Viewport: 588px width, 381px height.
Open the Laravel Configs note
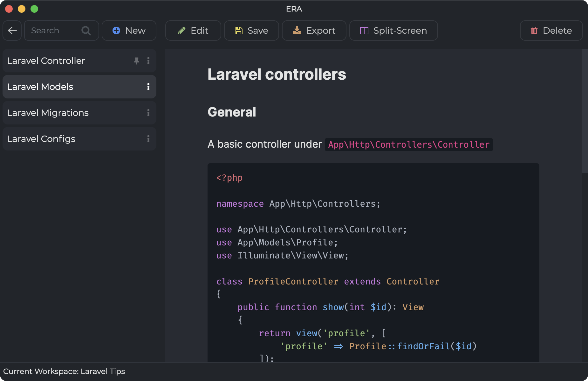click(79, 139)
